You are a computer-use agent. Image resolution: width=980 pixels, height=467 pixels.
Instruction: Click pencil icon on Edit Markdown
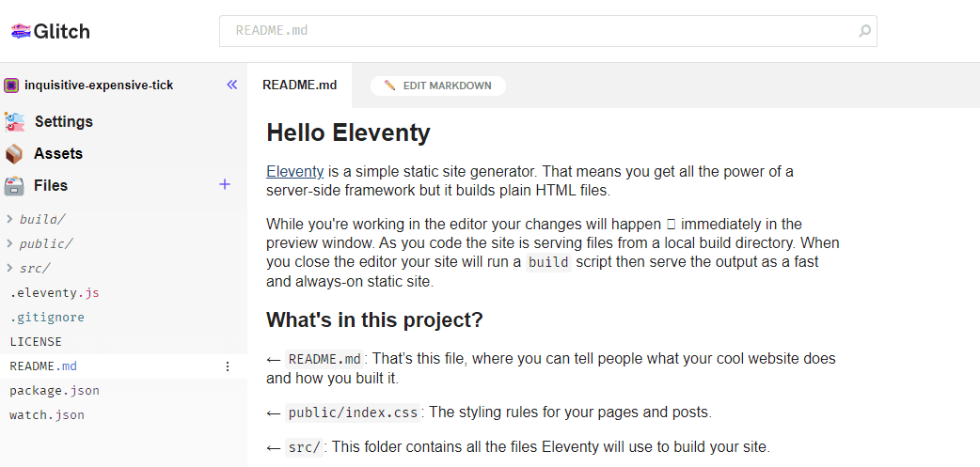[389, 86]
